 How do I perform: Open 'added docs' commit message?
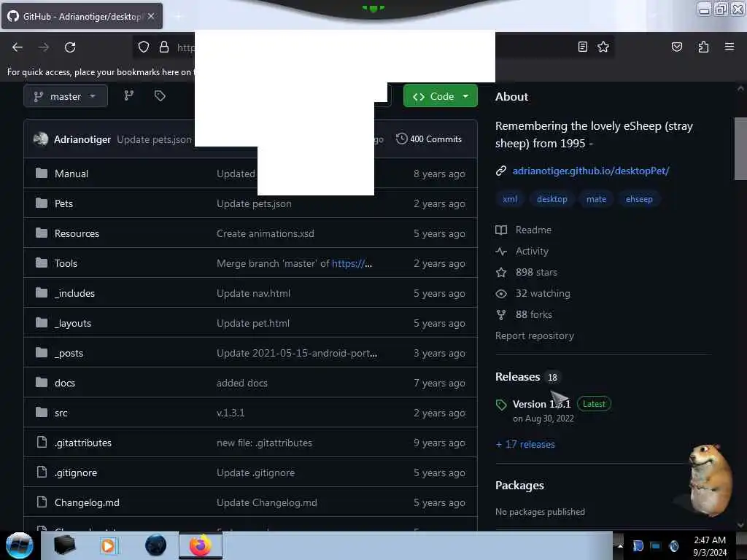point(242,384)
